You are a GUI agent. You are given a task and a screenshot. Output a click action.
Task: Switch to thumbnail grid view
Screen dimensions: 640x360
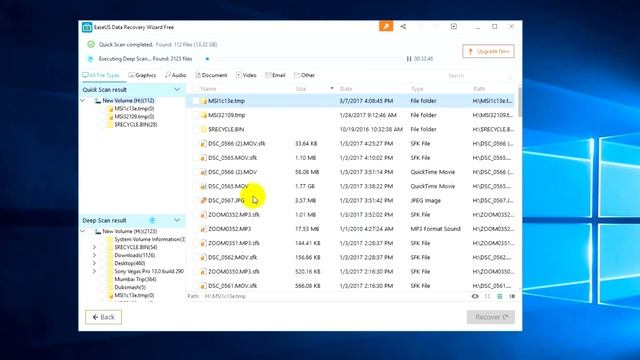pos(487,296)
